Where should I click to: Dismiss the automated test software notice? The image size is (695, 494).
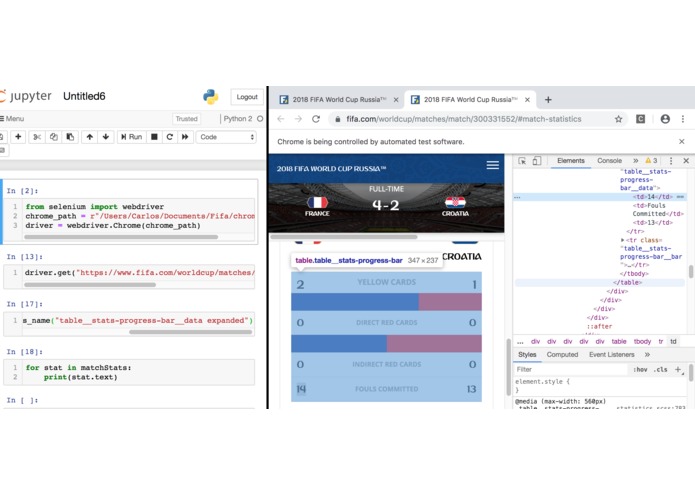(x=682, y=141)
